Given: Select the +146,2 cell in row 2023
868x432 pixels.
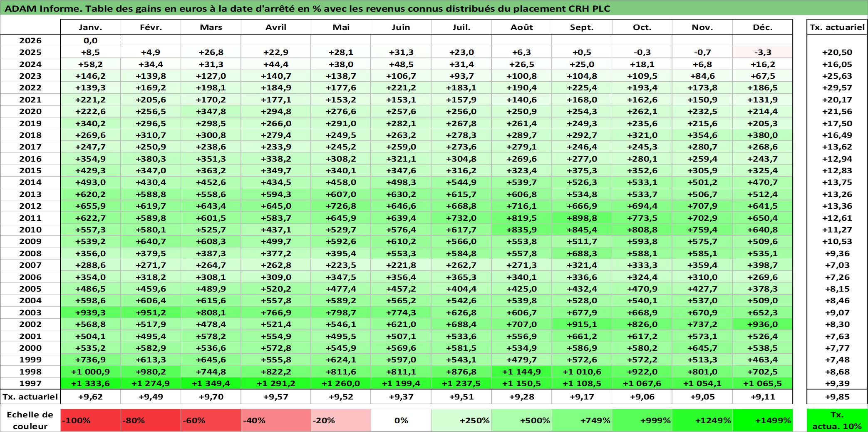Looking at the screenshot, I should click(x=91, y=76).
